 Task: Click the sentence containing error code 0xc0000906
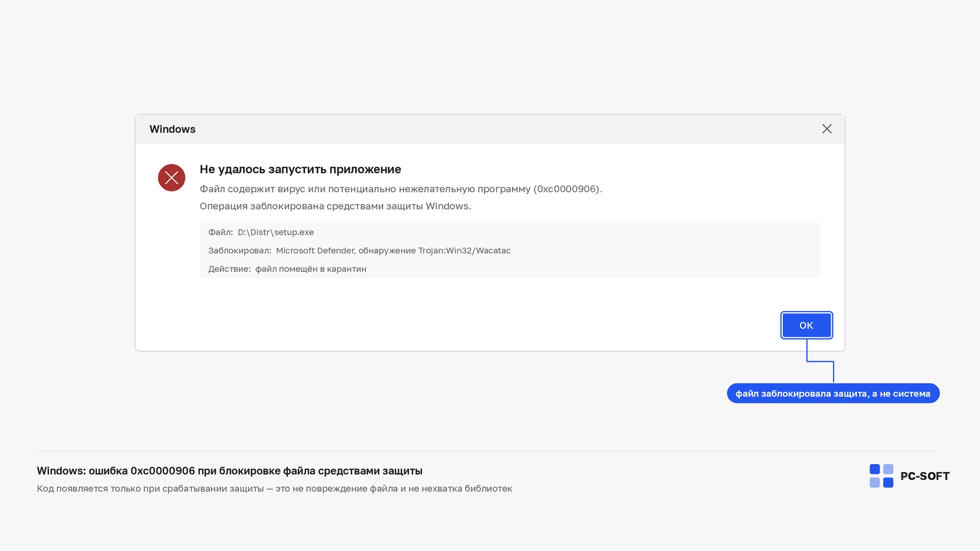[401, 189]
